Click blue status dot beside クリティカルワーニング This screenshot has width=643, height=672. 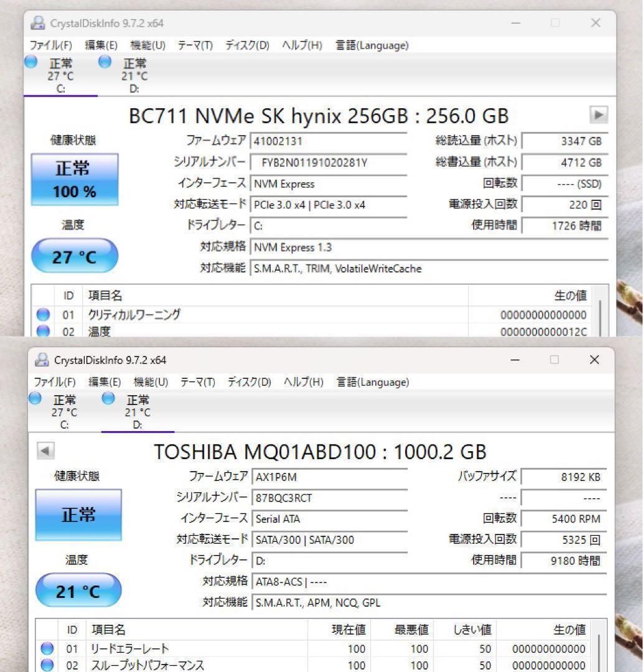click(42, 315)
